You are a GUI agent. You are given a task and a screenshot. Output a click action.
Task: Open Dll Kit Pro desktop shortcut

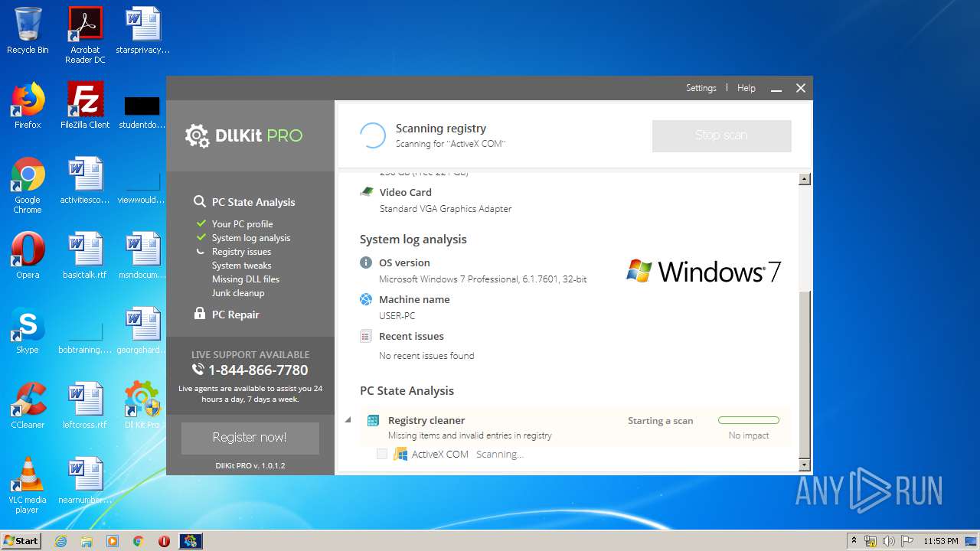tap(142, 406)
